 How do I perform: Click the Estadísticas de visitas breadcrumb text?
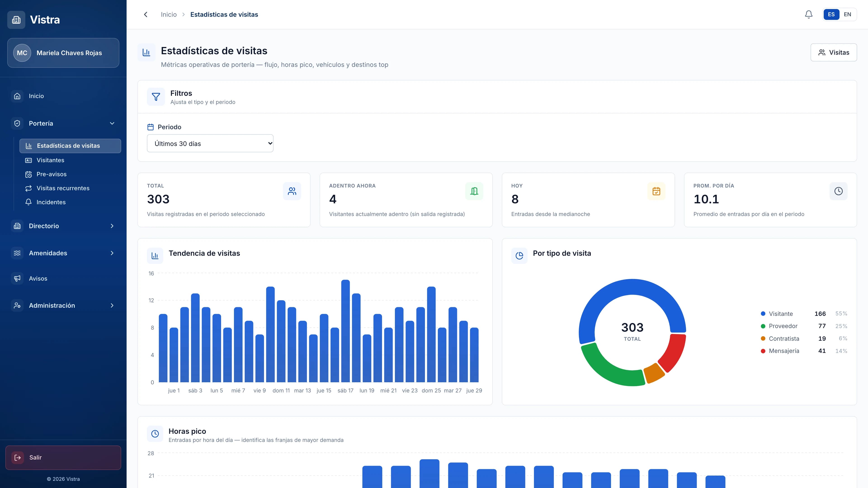tap(224, 14)
